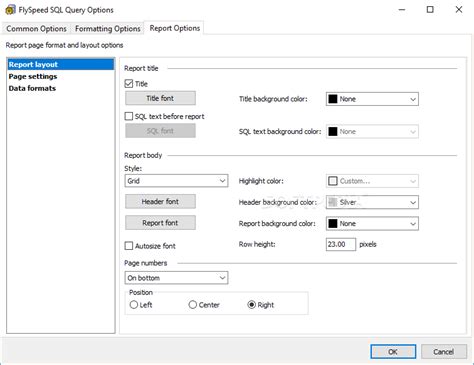Click the Row height label text
Image resolution: width=474 pixels, height=365 pixels.
click(257, 244)
